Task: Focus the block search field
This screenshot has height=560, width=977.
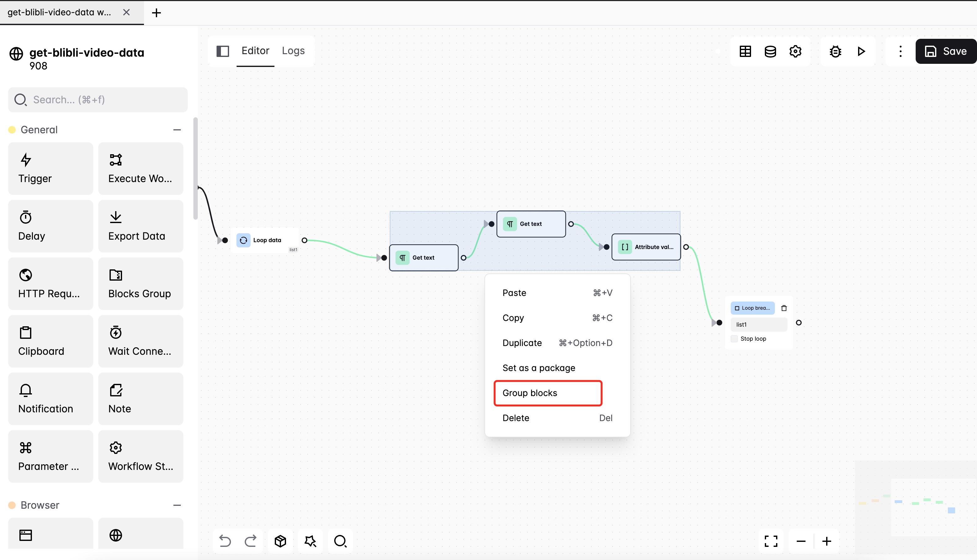Action: [98, 99]
